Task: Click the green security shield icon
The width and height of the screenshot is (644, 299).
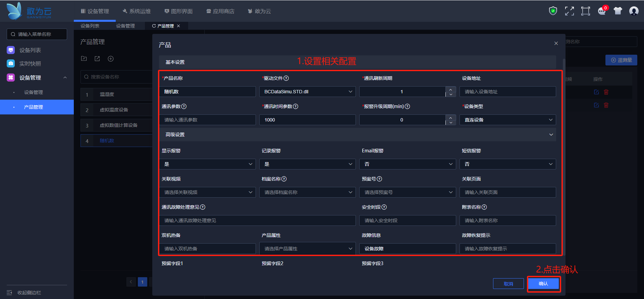Action: [553, 11]
